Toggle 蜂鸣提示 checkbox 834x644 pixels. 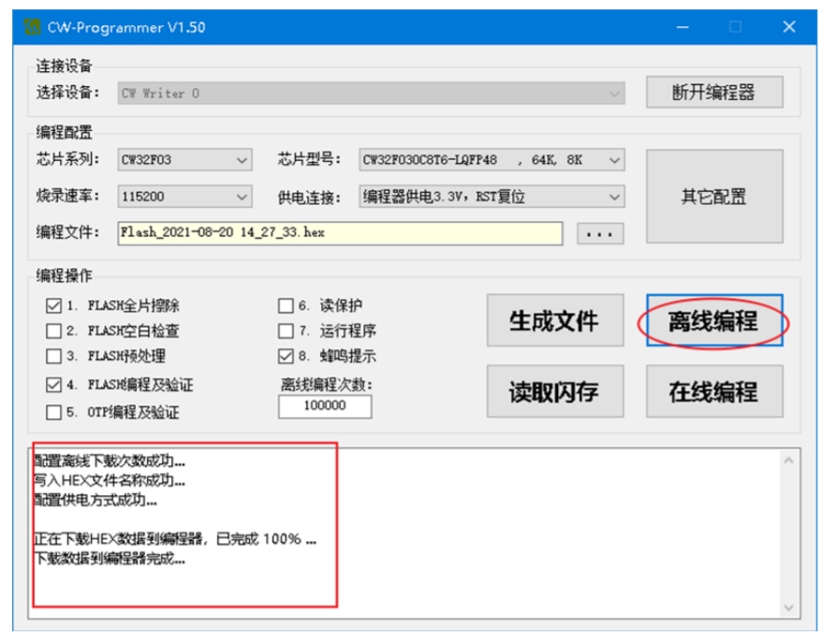[x=285, y=356]
